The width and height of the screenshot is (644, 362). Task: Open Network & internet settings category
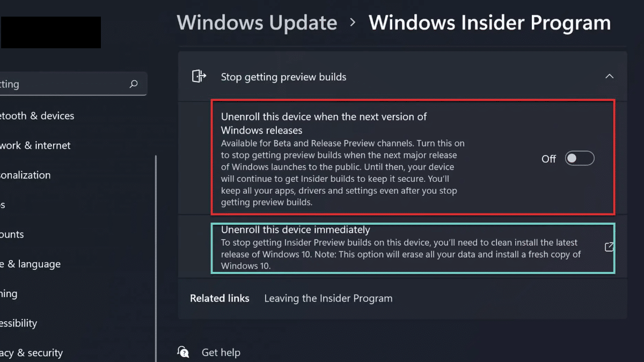coord(35,145)
